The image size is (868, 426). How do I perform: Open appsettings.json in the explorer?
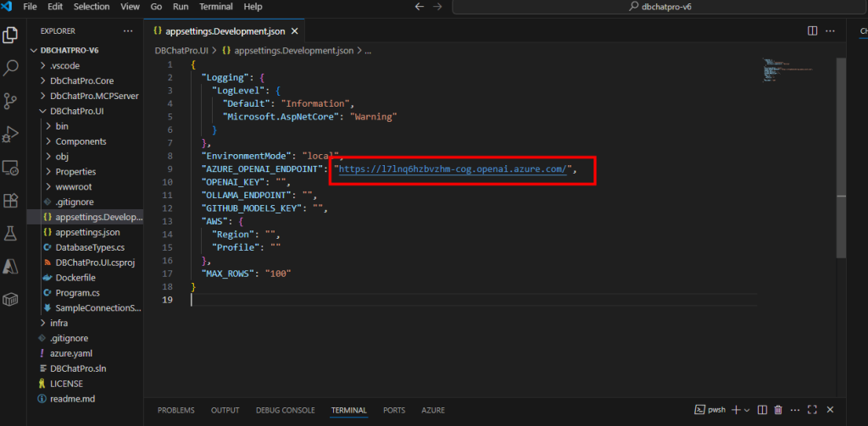[86, 232]
